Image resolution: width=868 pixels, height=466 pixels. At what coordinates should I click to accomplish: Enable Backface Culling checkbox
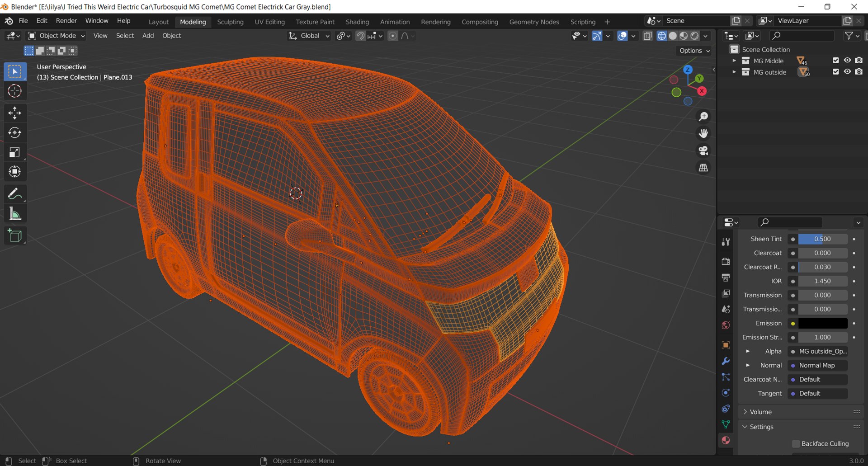[x=796, y=444]
